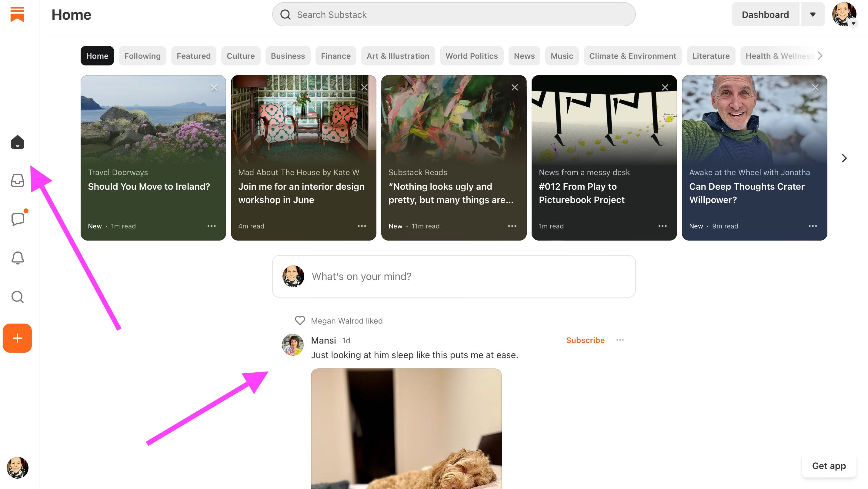Dismiss the Mad About The House card
Screen dimensions: 868x489
364,88
